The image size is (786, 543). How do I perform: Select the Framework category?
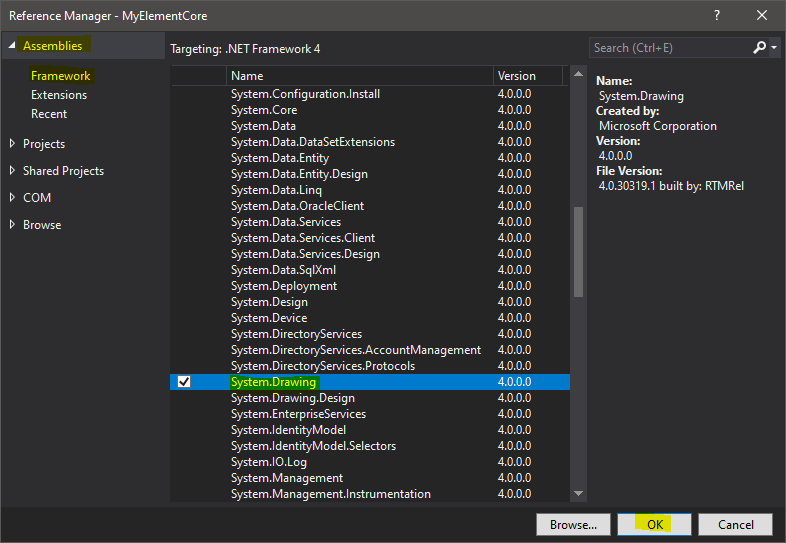tap(60, 76)
